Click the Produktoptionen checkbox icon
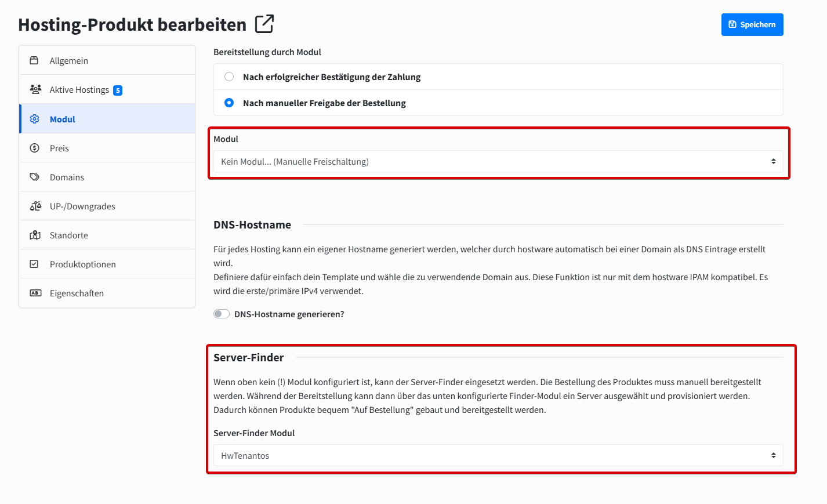The width and height of the screenshot is (827, 504). pos(34,264)
